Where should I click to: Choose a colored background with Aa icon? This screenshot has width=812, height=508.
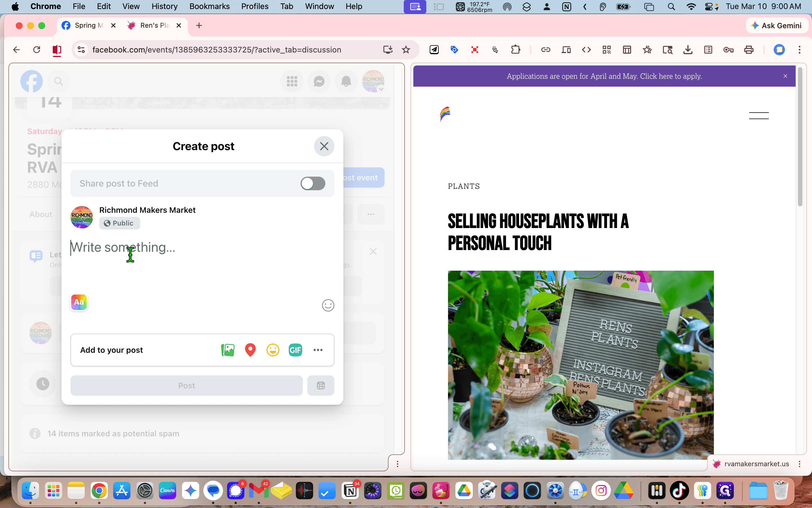pos(79,302)
